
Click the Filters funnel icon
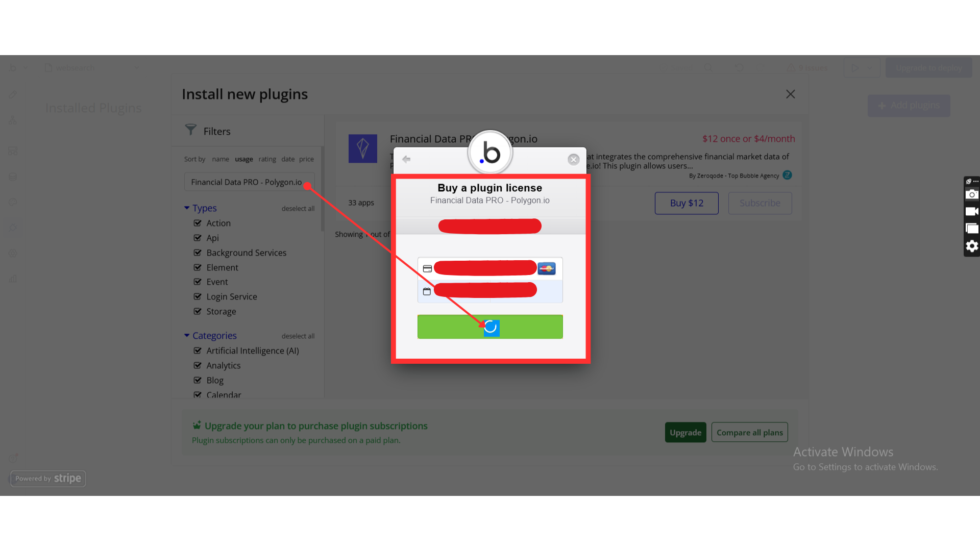pos(191,130)
